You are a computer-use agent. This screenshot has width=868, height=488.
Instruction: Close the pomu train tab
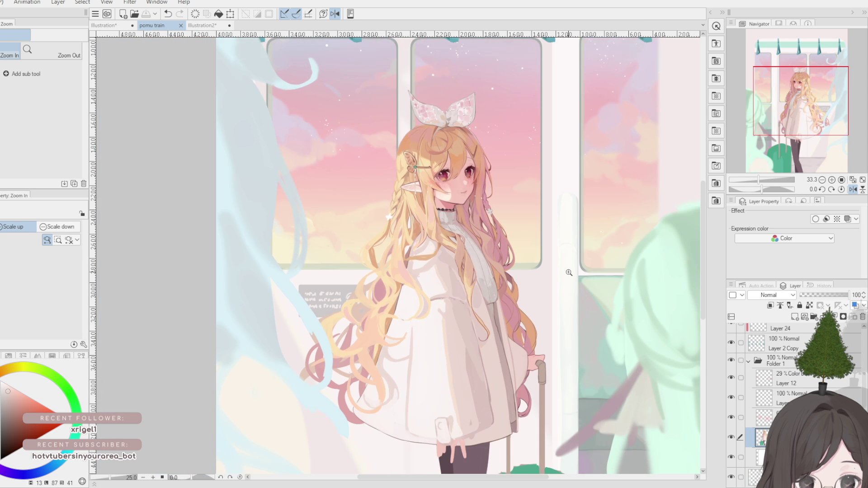(181, 25)
